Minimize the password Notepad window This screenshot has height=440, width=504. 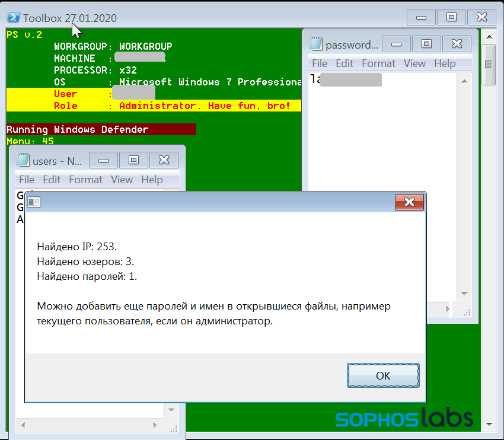396,44
